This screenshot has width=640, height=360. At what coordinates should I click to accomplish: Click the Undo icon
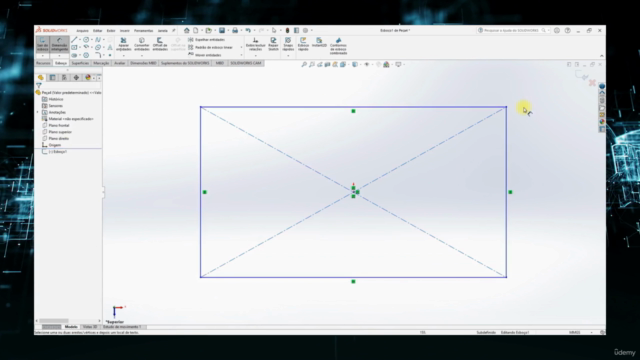point(248,30)
